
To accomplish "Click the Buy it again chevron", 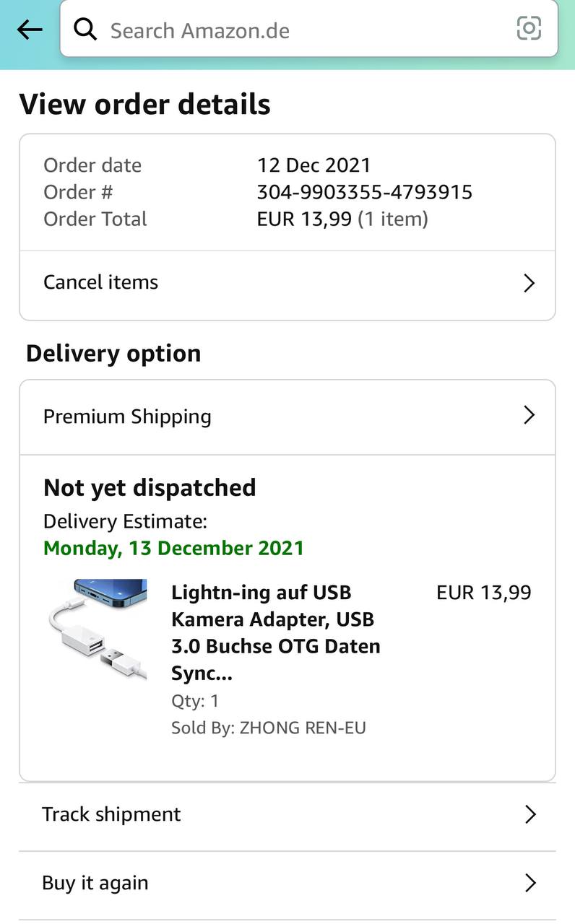I will [530, 883].
